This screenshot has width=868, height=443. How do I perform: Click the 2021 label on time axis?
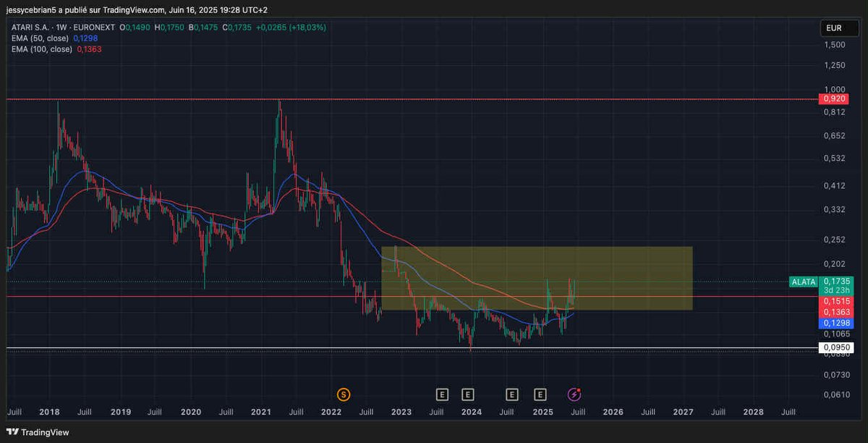tap(260, 412)
